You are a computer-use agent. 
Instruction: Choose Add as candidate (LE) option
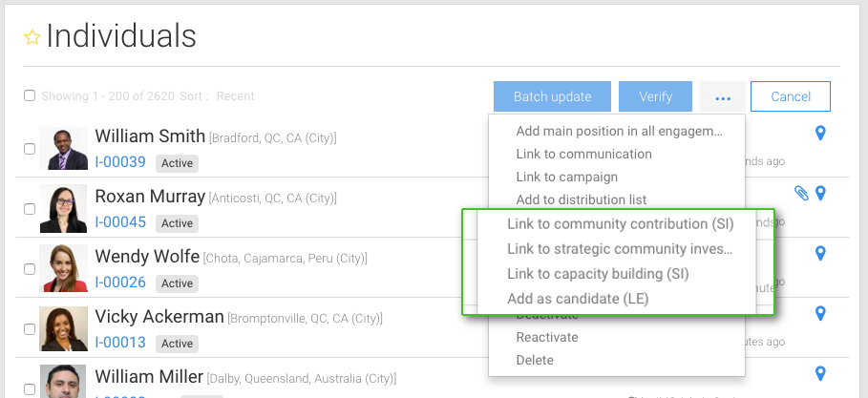(578, 299)
